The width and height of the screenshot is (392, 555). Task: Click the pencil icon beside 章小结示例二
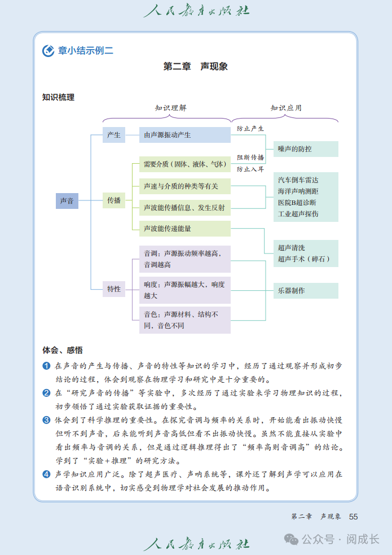(x=48, y=51)
